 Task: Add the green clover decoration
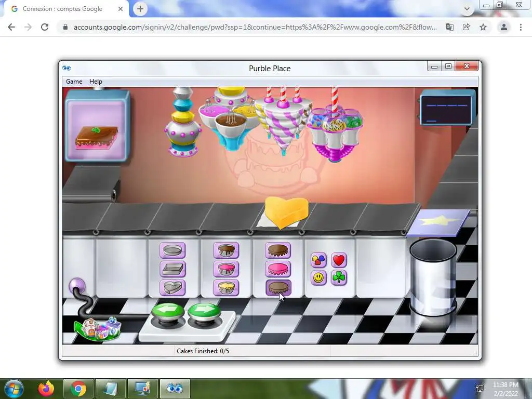339,278
